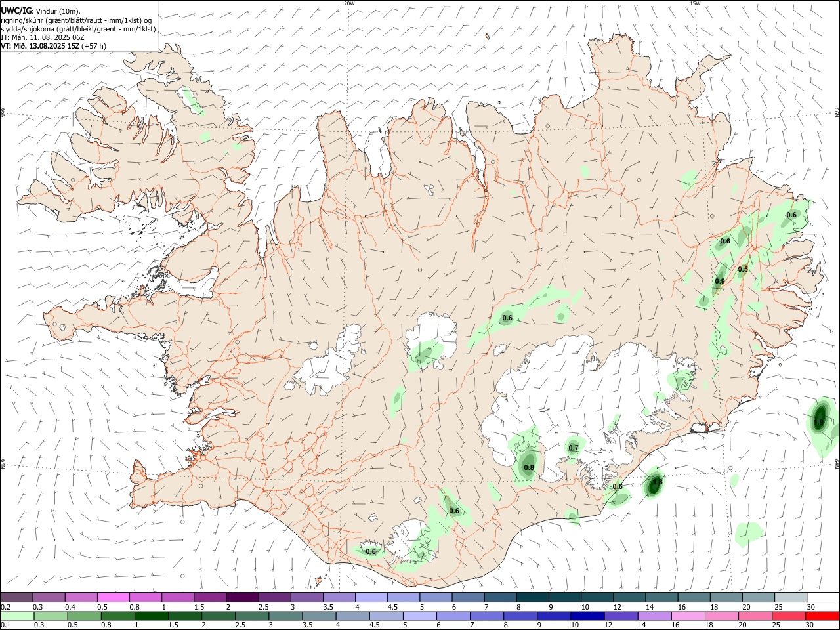Select the light grey 25 swatch in upper legend row

tap(791, 597)
